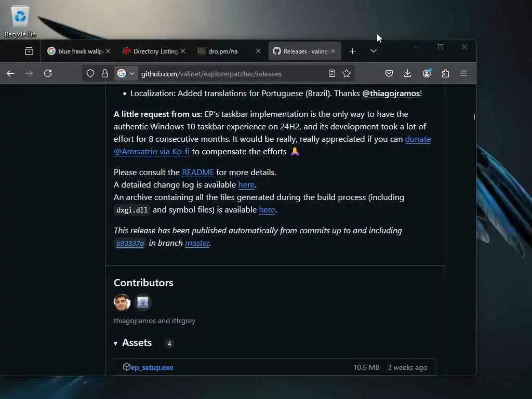
Task: Close the Releases valinet tab
Action: tap(333, 51)
